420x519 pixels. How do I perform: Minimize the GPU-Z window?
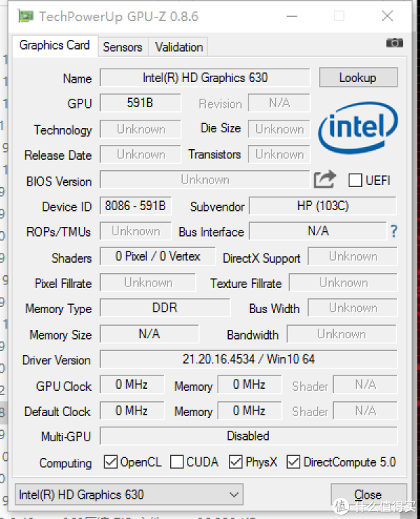pos(292,16)
